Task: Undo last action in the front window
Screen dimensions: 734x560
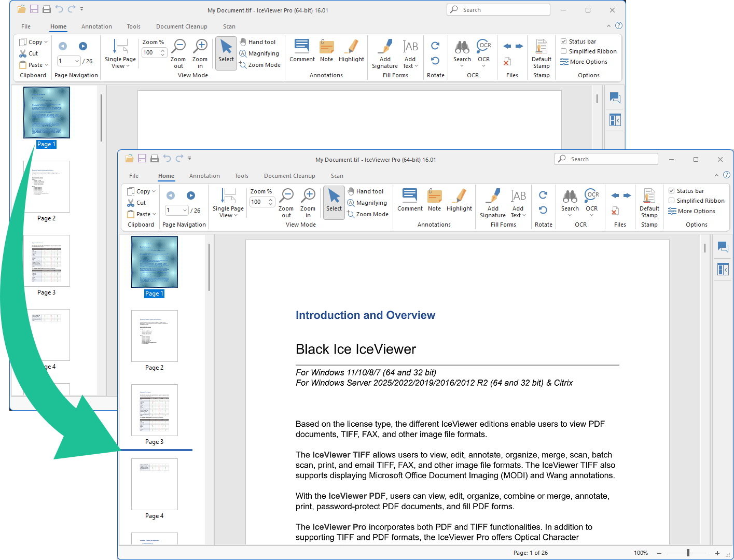Action: click(167, 158)
